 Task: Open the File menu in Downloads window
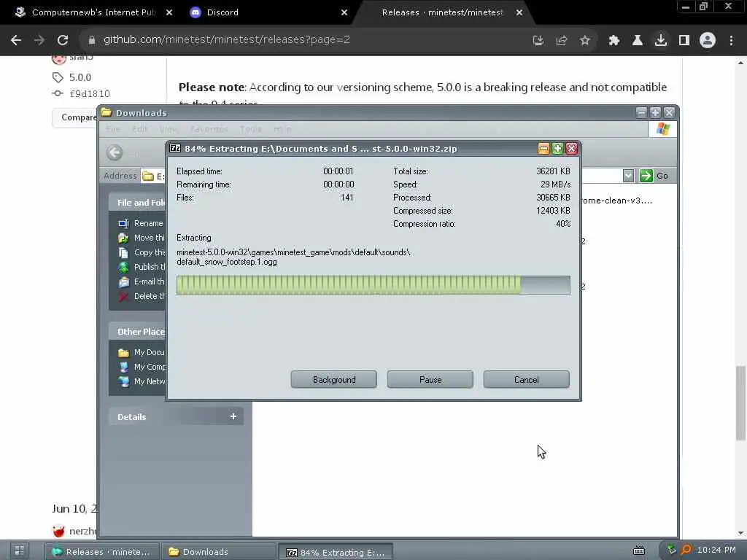[x=113, y=129]
